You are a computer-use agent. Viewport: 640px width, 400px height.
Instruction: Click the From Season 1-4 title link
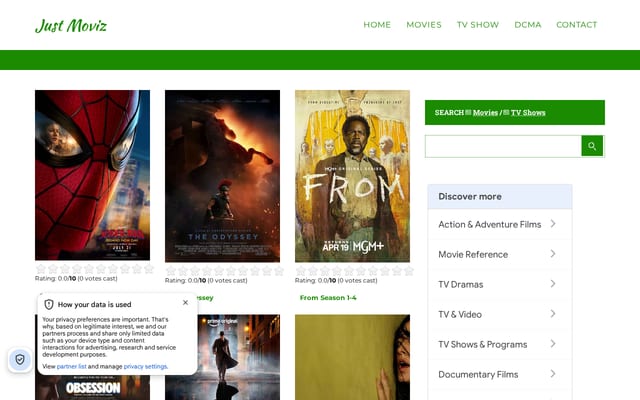(x=328, y=298)
